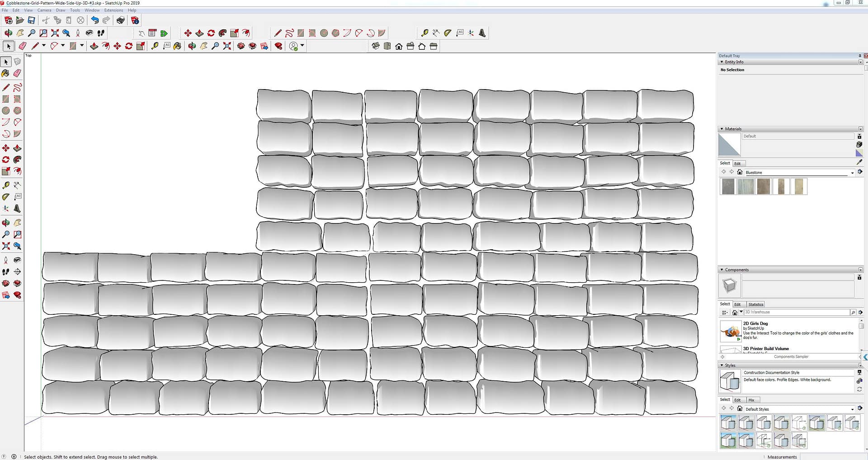
Task: Click the Save file icon
Action: [x=32, y=20]
